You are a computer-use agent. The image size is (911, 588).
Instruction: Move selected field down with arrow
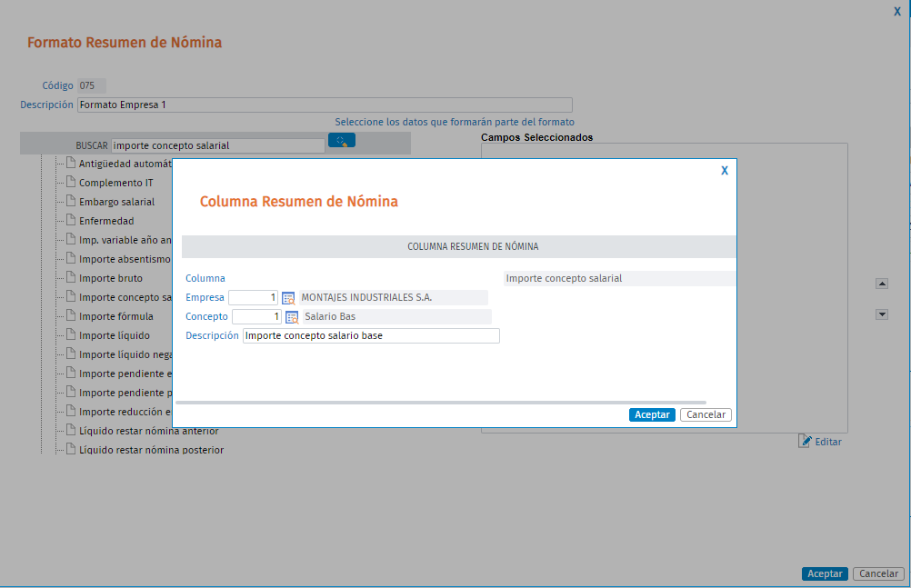[x=882, y=314]
